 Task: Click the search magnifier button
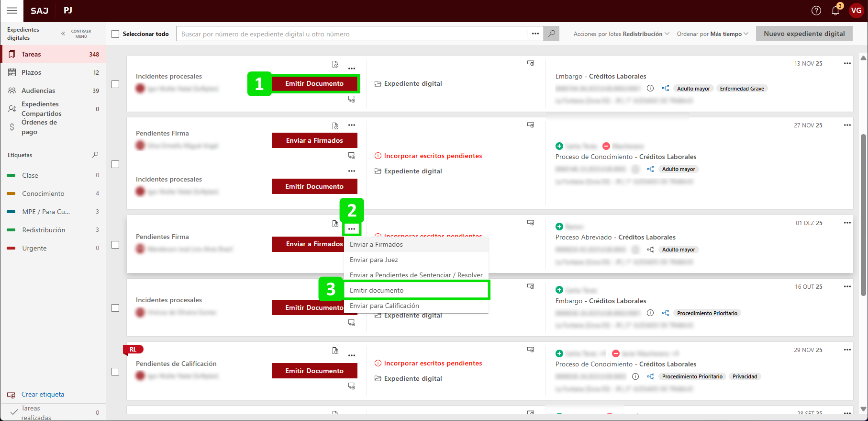[x=552, y=34]
